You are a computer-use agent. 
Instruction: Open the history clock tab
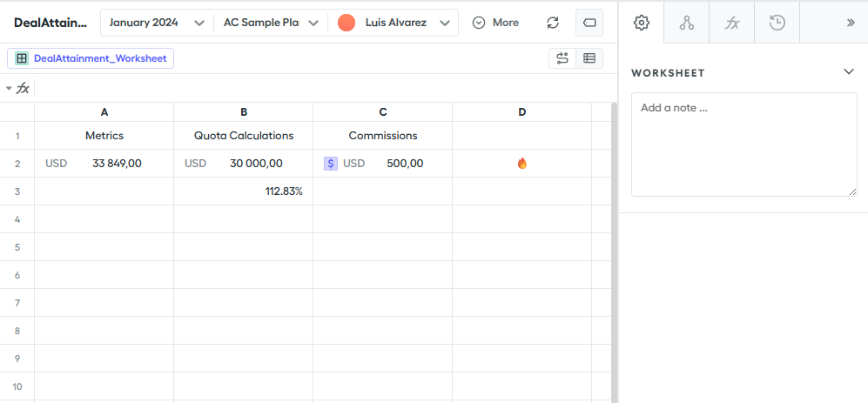777,23
